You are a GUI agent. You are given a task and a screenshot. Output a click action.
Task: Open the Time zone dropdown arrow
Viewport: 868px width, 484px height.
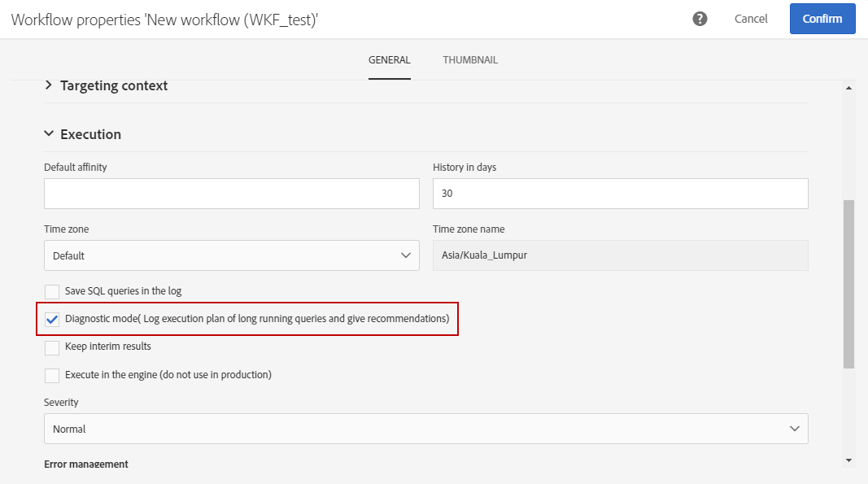(406, 255)
